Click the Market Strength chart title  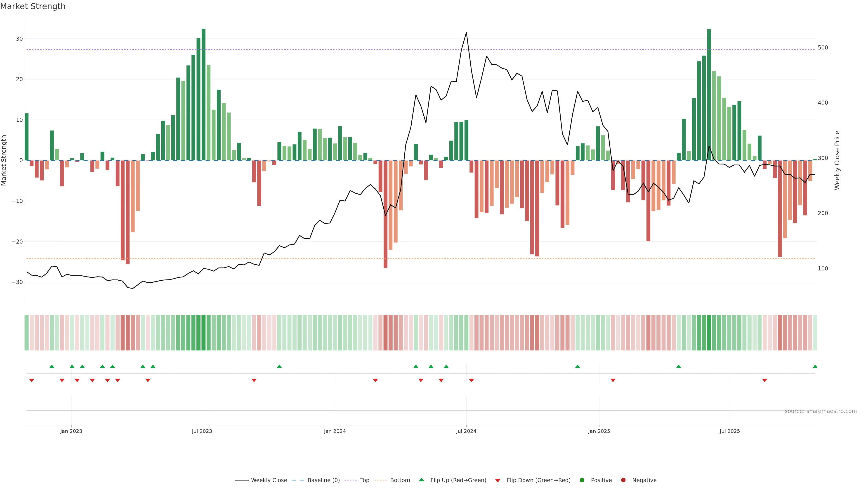33,6
